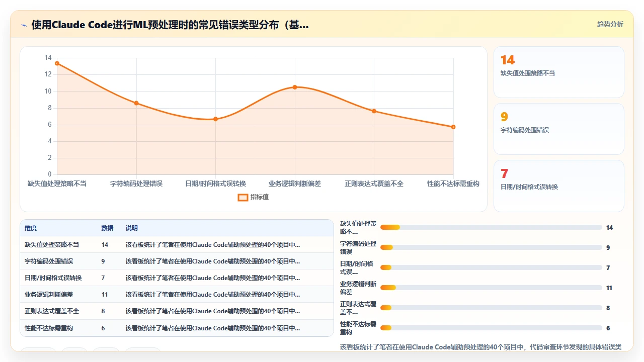
Task: Click the value 8 in the table's 数据 column
Action: click(x=103, y=311)
